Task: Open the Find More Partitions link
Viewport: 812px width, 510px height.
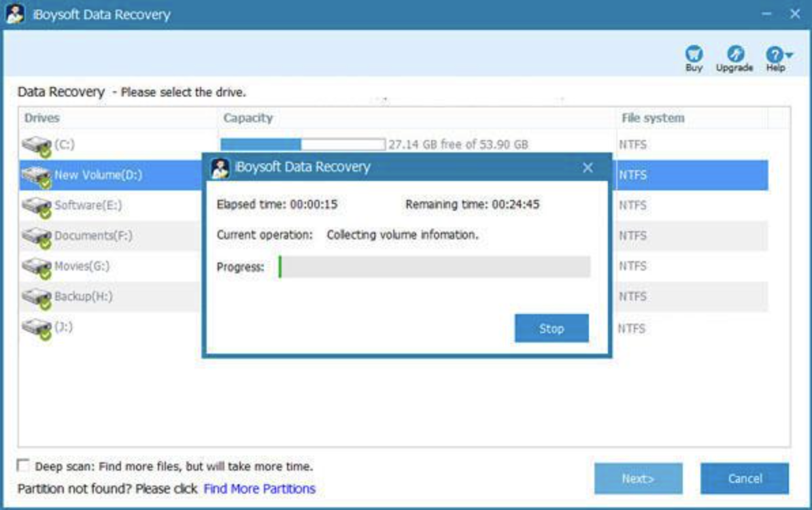Action: (260, 488)
